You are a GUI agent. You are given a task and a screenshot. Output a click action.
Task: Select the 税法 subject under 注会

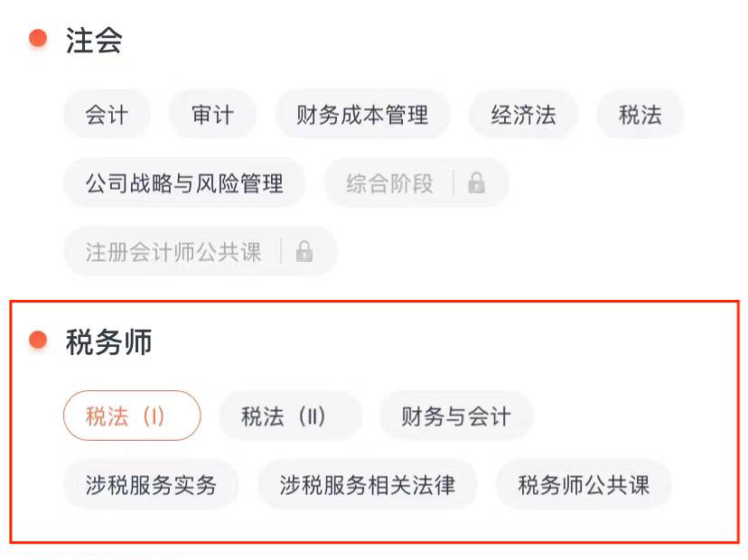[x=640, y=115]
